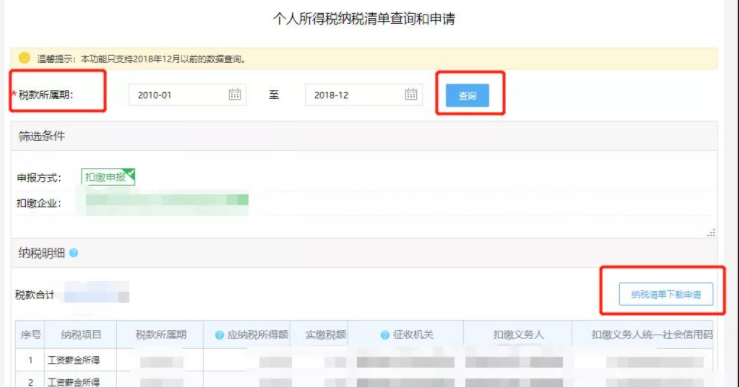739x388 pixels.
Task: Click 工资薪金所得 in row 1
Action: point(74,360)
